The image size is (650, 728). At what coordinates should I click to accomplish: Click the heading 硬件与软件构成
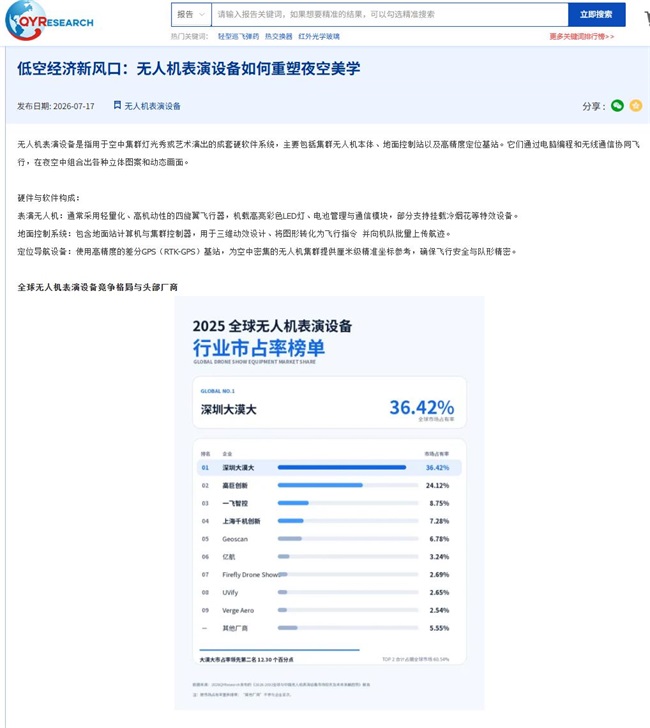(48, 198)
